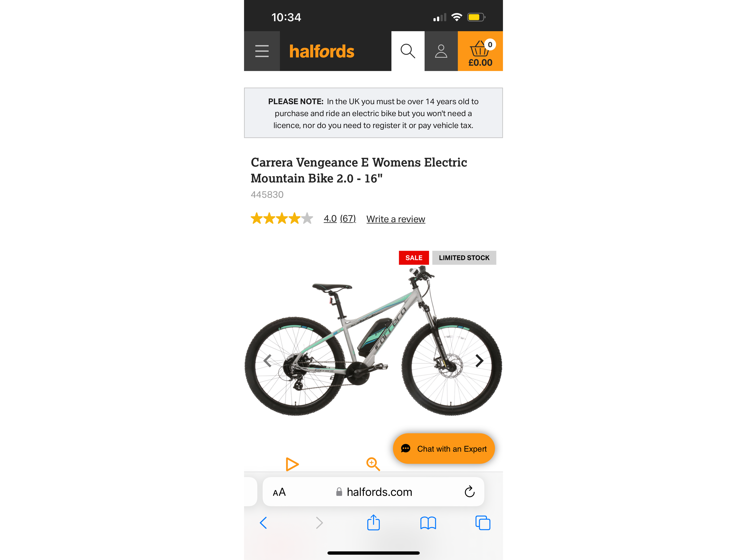
Task: Show the next product image
Action: tap(479, 360)
